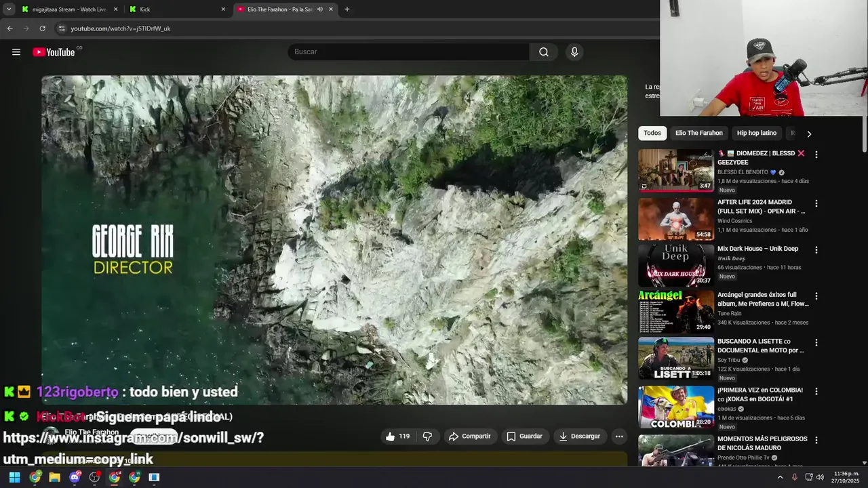868x488 pixels.
Task: View site information icon in address bar
Action: (62, 28)
